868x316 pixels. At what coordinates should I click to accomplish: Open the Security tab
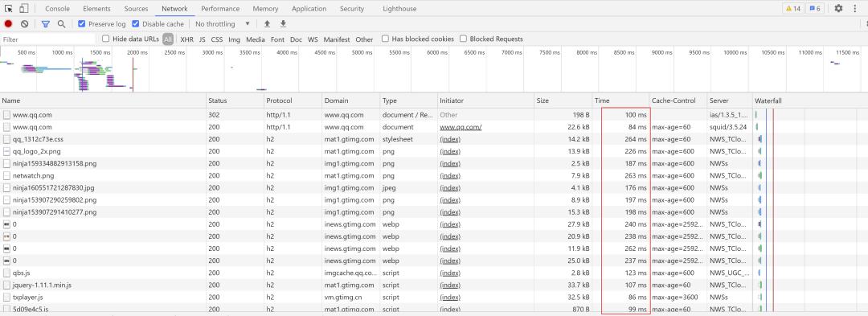(x=352, y=9)
